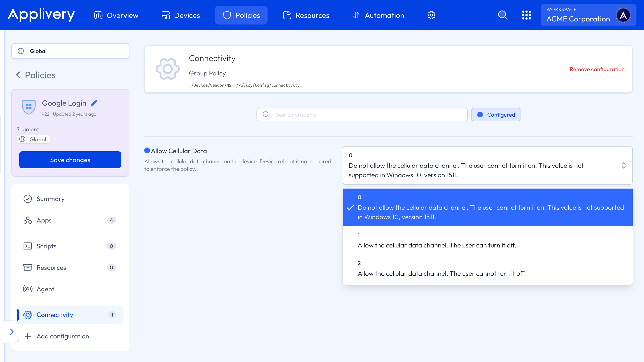Go back using Policies chevron
Screen dimensions: 644x362
[x=18, y=75]
